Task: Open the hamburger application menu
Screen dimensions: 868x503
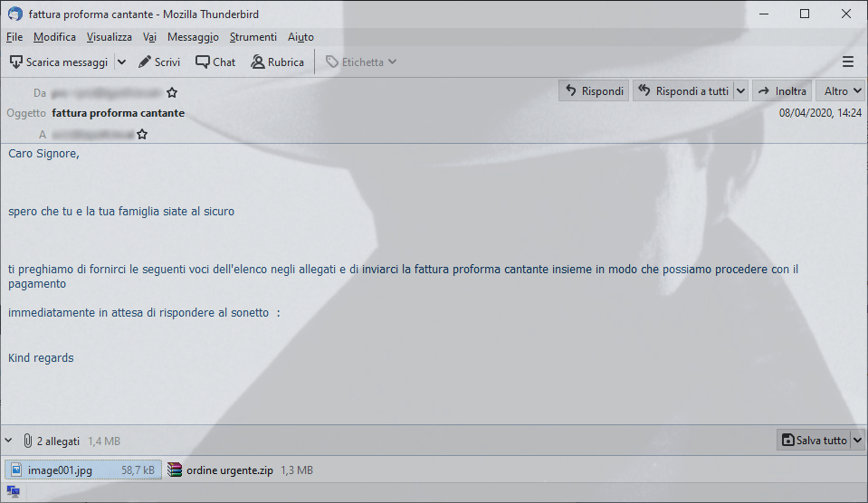Action: (x=847, y=62)
